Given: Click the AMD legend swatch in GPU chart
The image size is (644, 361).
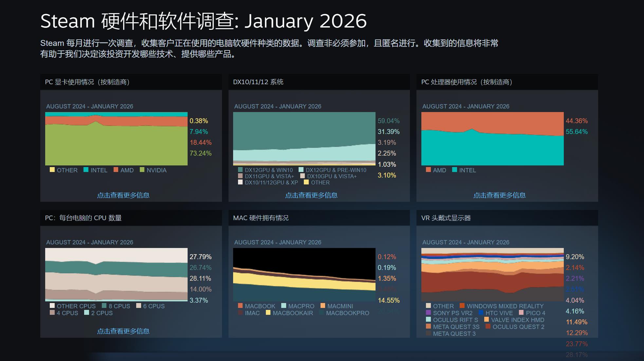Looking at the screenshot, I should tap(116, 170).
